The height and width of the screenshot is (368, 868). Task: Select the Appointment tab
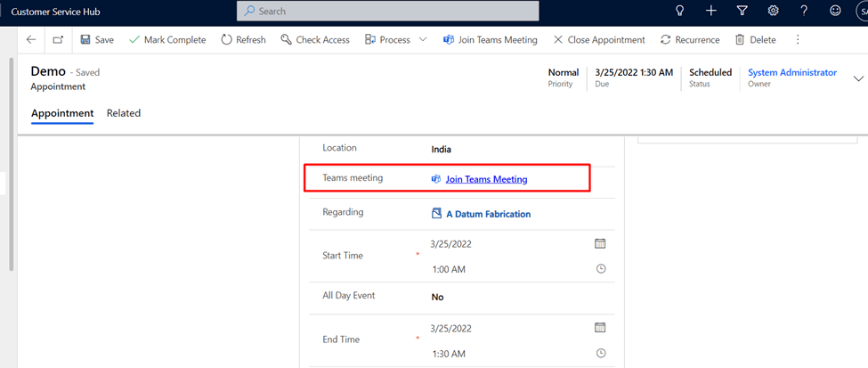point(62,113)
